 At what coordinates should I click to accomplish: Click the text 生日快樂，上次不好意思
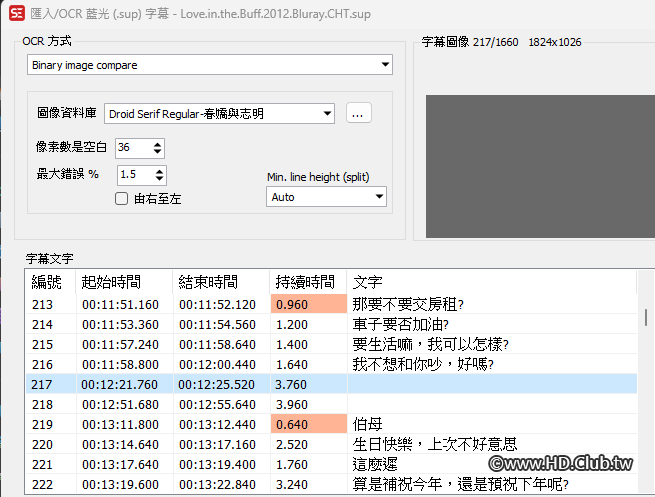[435, 444]
